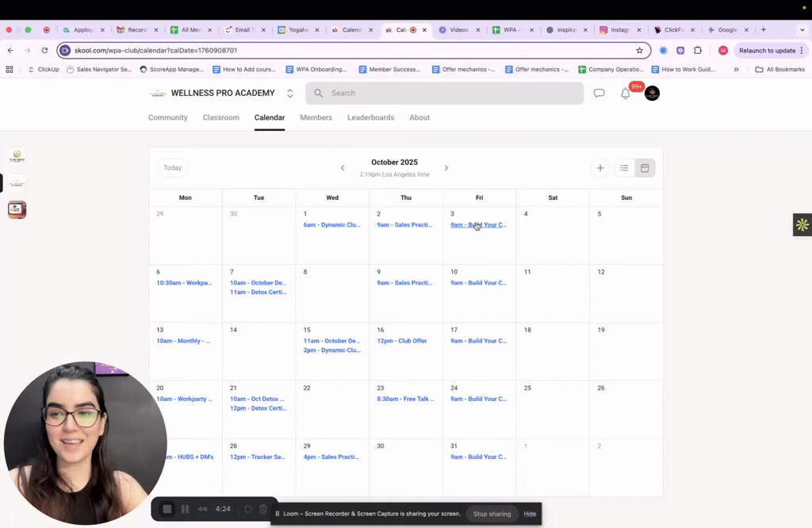The height and width of the screenshot is (528, 812).
Task: Go to previous month arrow
Action: click(343, 168)
